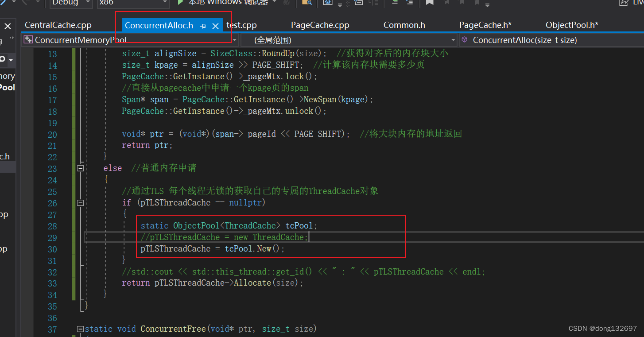The width and height of the screenshot is (644, 337).
Task: Open the PageCache.cpp tab
Action: [x=320, y=25]
